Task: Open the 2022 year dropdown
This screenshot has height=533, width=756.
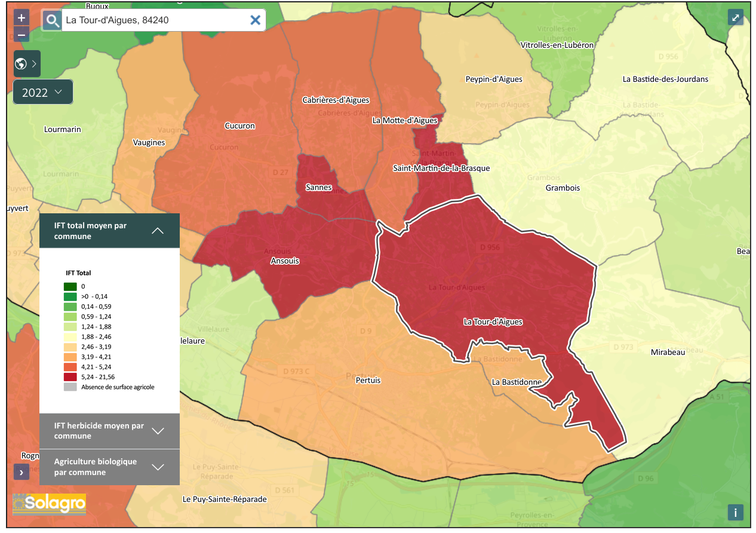Action: (43, 92)
